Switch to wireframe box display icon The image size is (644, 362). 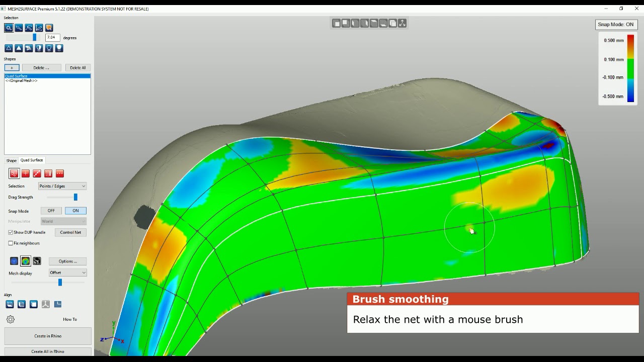(x=37, y=261)
